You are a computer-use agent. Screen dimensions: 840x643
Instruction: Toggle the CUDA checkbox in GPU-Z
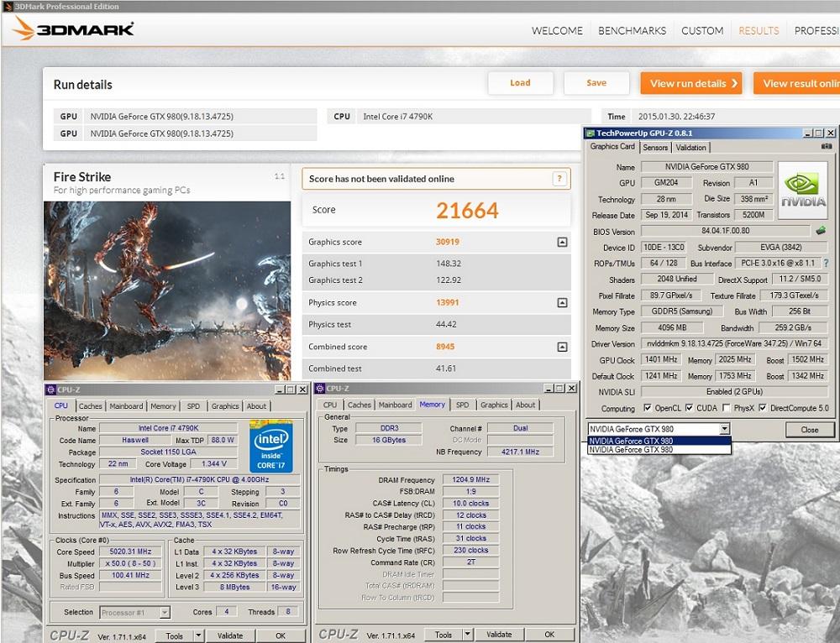pos(689,408)
